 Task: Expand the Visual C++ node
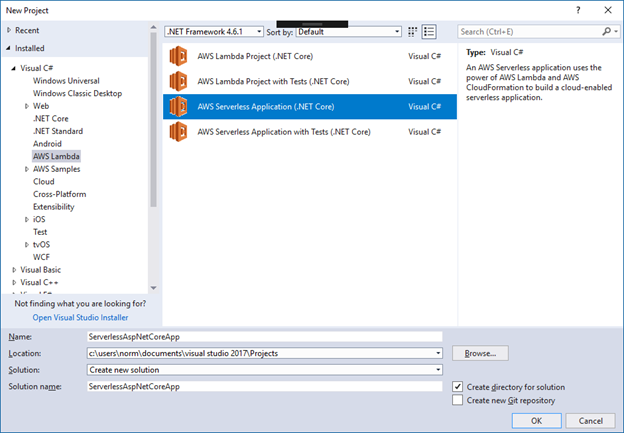click(x=14, y=282)
